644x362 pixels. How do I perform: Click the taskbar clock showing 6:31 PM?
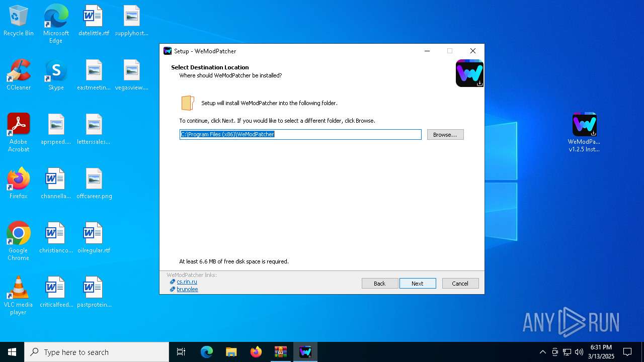[601, 352]
